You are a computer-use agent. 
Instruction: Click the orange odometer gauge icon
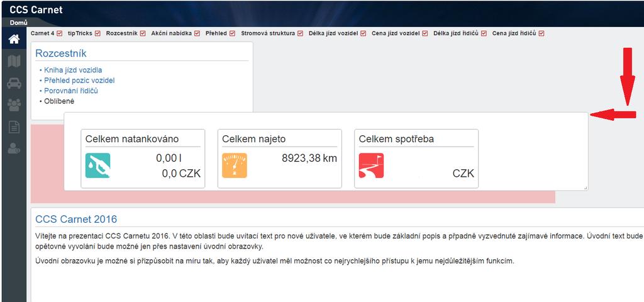[235, 165]
